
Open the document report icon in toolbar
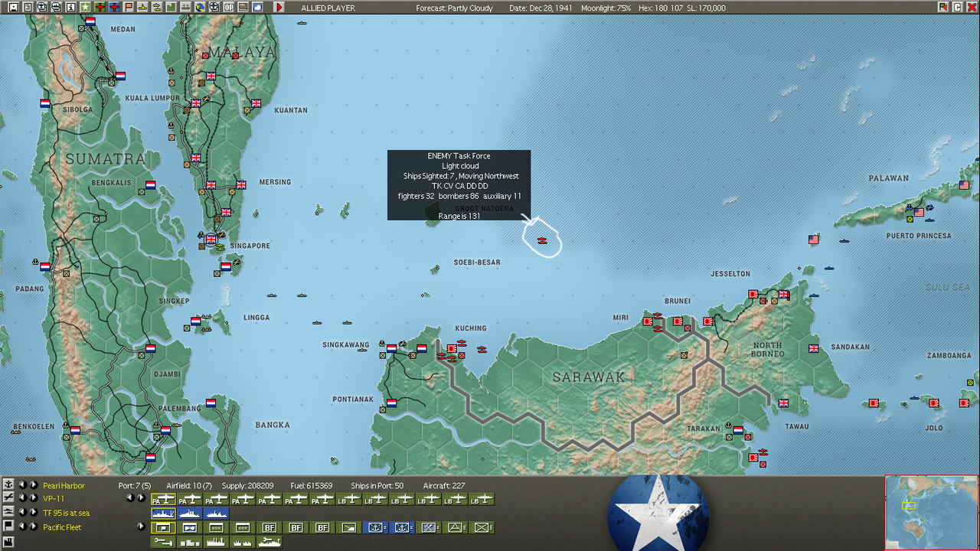[x=28, y=7]
